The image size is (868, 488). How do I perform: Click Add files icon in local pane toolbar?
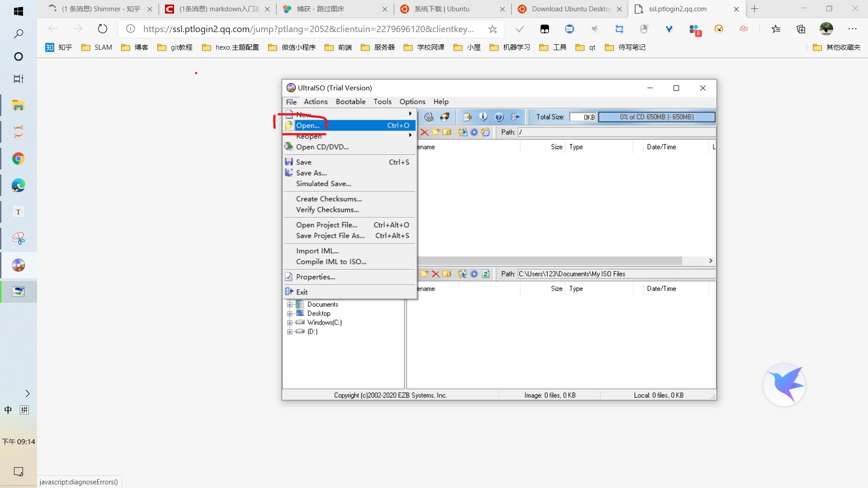pos(462,274)
